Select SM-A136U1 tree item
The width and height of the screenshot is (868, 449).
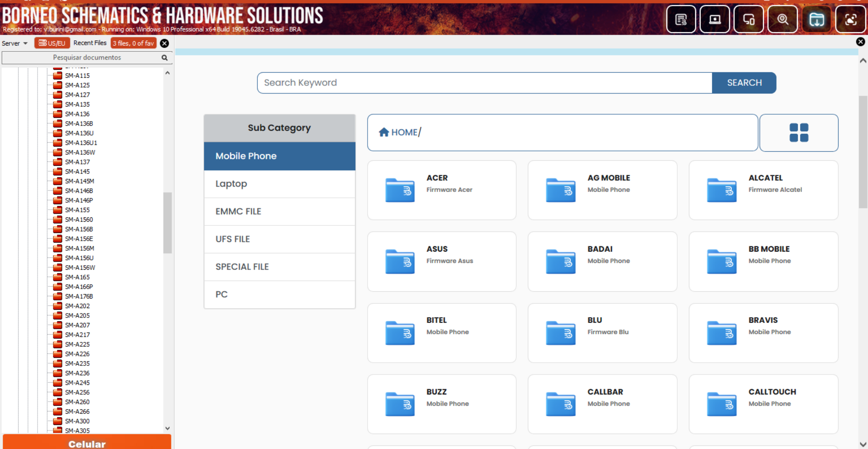pos(81,143)
